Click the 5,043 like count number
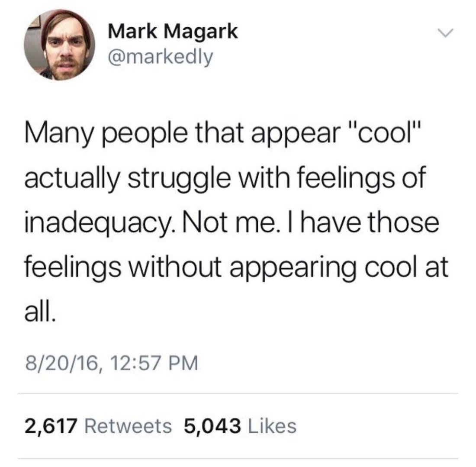476x467 pixels. [212, 426]
